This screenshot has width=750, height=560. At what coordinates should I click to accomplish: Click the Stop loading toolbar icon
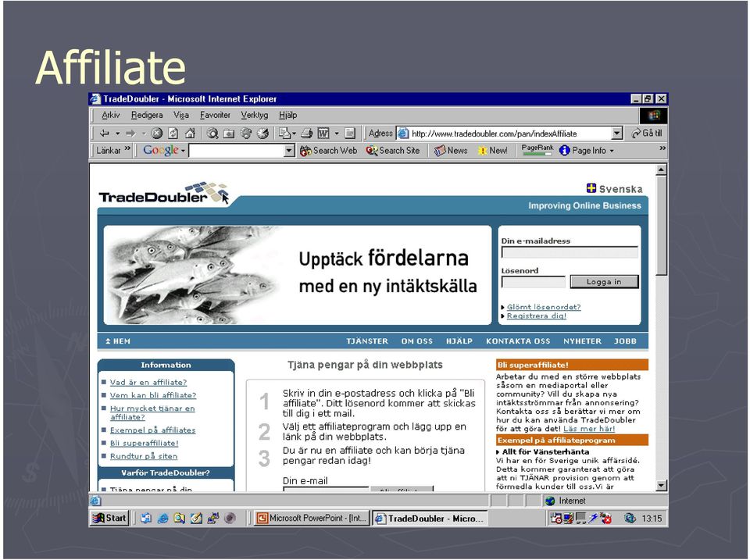click(x=157, y=134)
